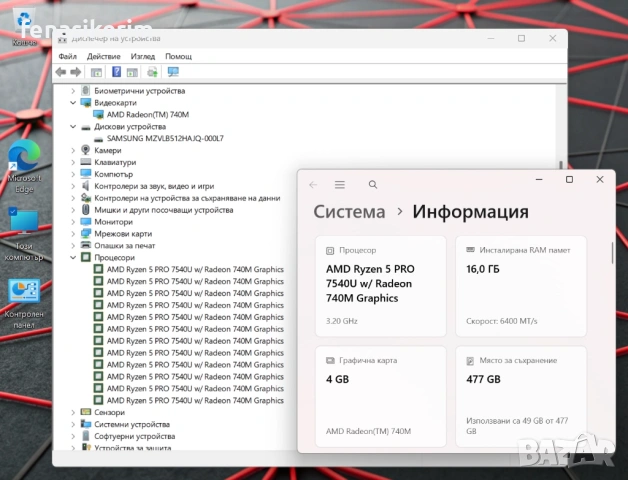
Task: Maximize the Settings window
Action: (569, 179)
